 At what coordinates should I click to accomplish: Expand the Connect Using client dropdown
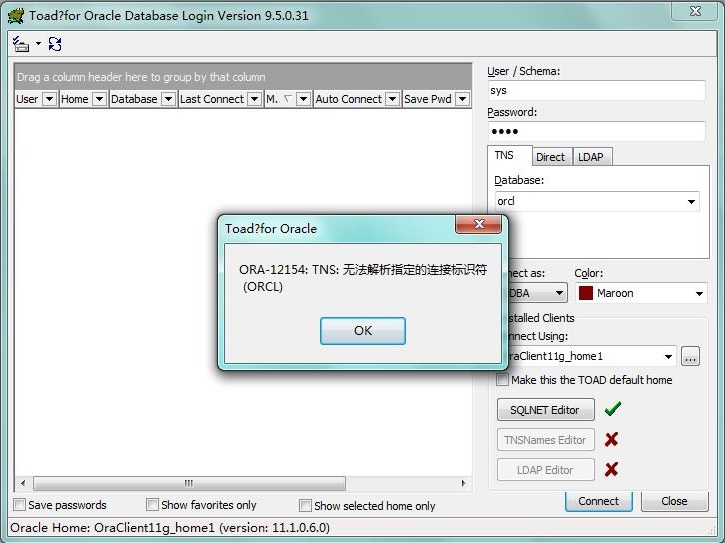click(x=668, y=356)
